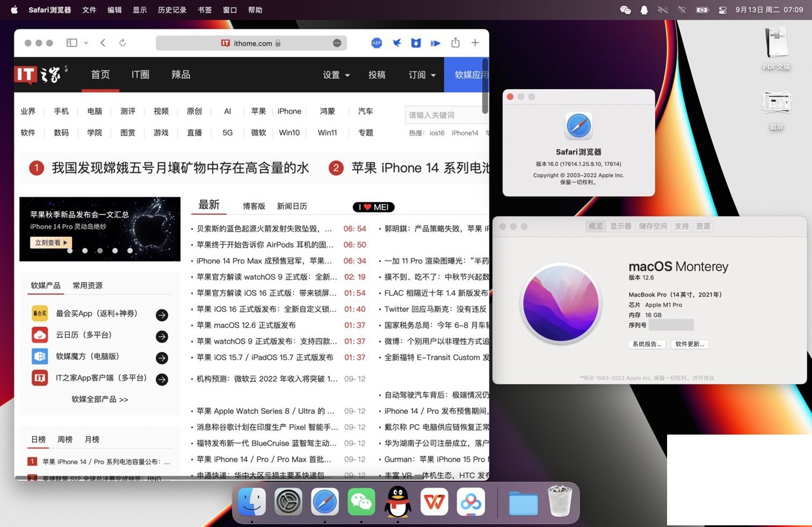Viewport: 812px width, 527px height.
Task: Select the 博客版 tab
Action: 254,206
